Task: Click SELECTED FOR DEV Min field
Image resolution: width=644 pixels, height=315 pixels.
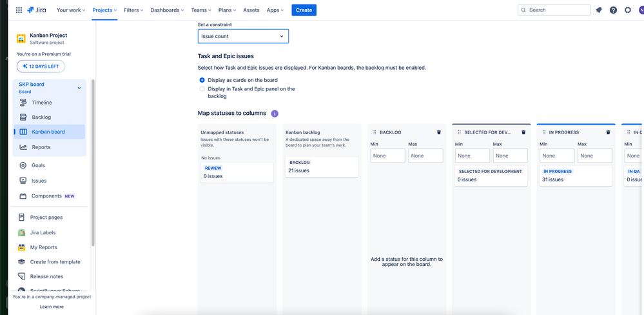Action: (473, 156)
